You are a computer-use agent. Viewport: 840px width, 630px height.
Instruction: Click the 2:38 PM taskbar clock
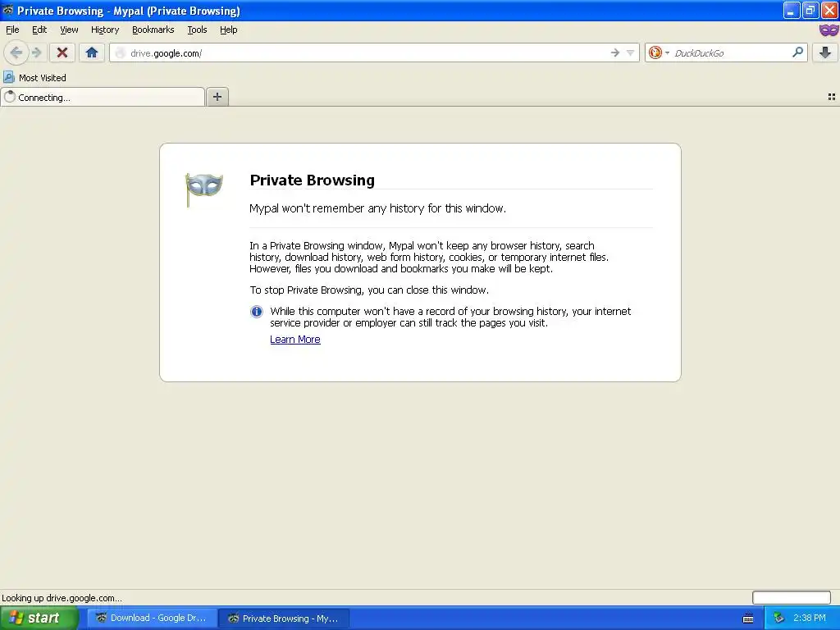click(x=810, y=618)
